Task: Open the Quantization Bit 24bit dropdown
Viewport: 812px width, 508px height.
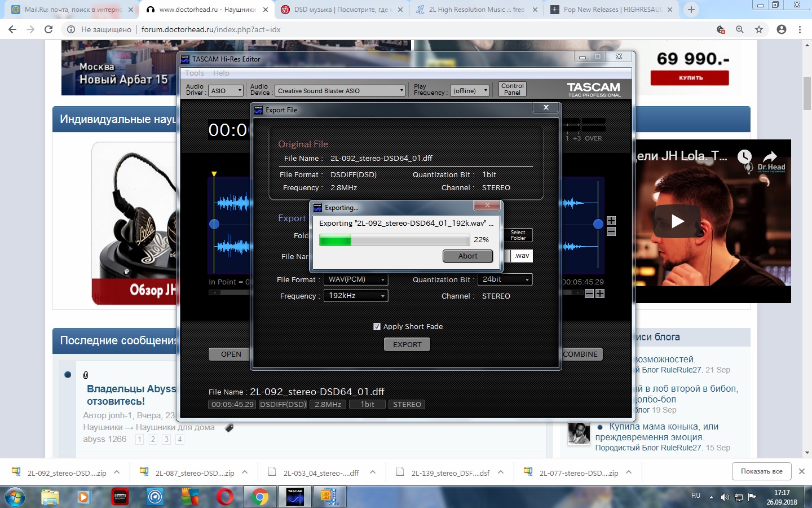Action: 505,279
